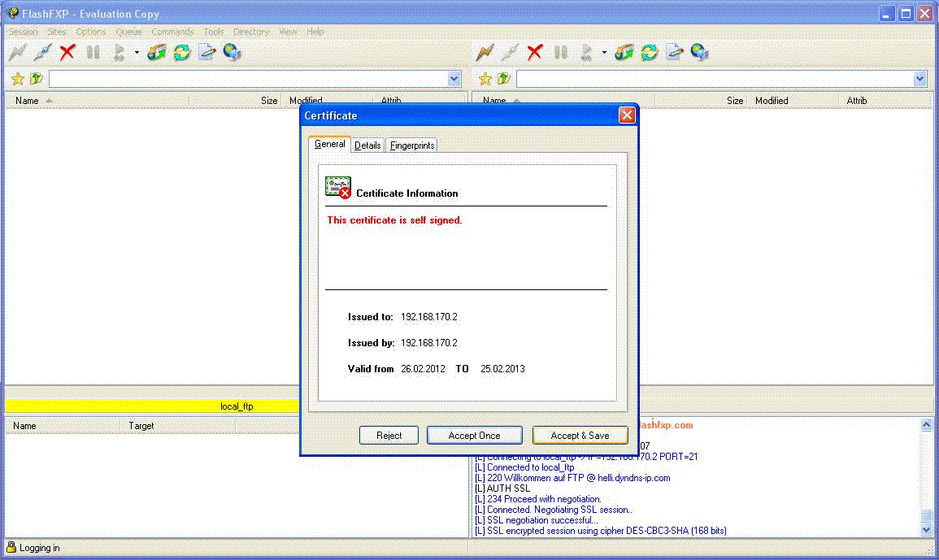Click the Accept & Save button
This screenshot has width=939, height=560.
[x=580, y=436]
